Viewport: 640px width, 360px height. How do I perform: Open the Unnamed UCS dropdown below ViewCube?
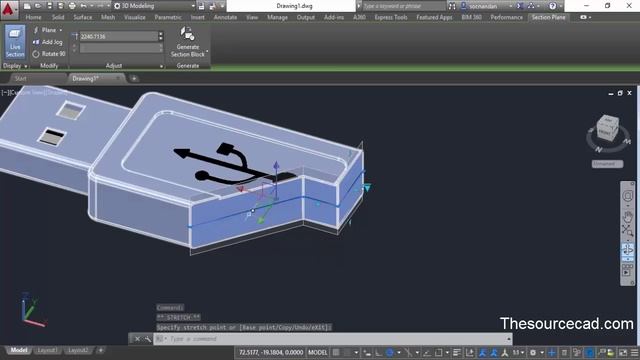607,164
